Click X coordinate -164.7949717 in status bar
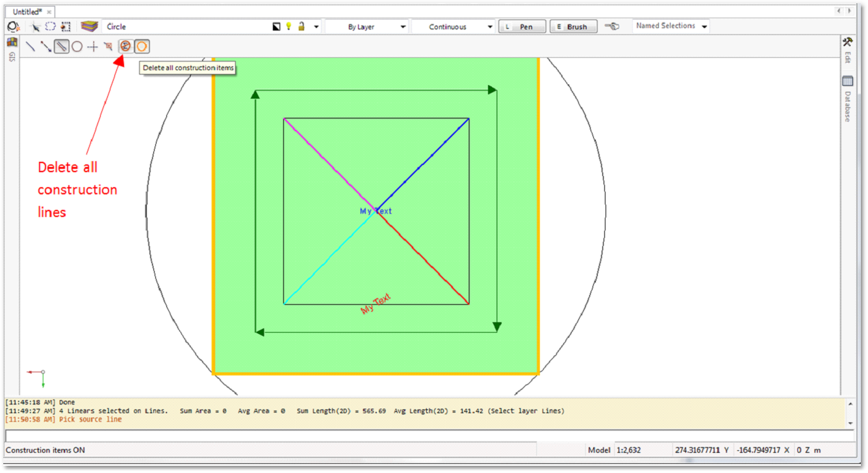 [763, 450]
